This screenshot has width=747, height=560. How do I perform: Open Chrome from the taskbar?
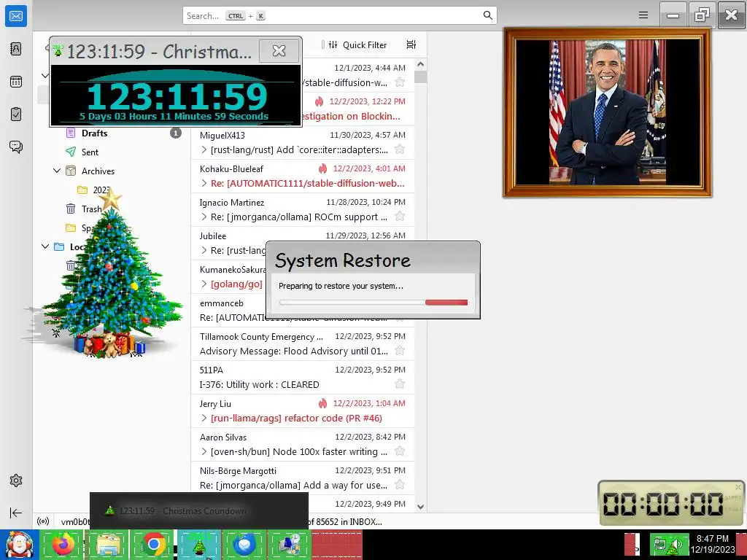pos(153,544)
